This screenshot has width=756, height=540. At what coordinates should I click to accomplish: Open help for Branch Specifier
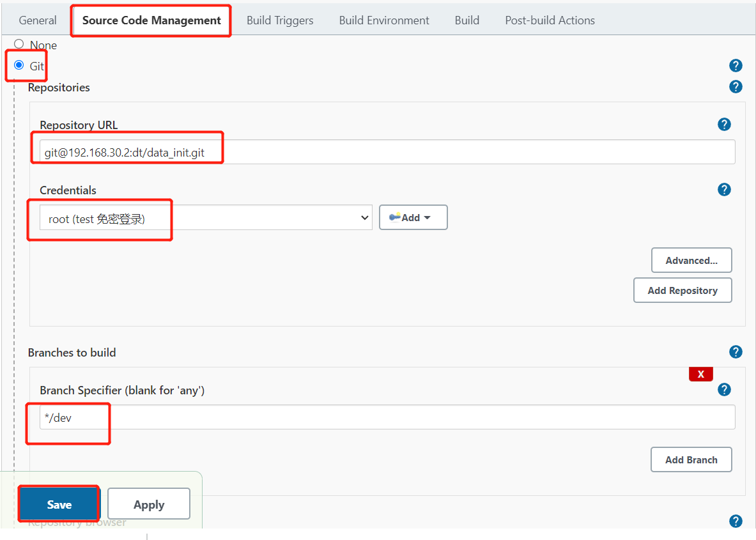tap(724, 389)
